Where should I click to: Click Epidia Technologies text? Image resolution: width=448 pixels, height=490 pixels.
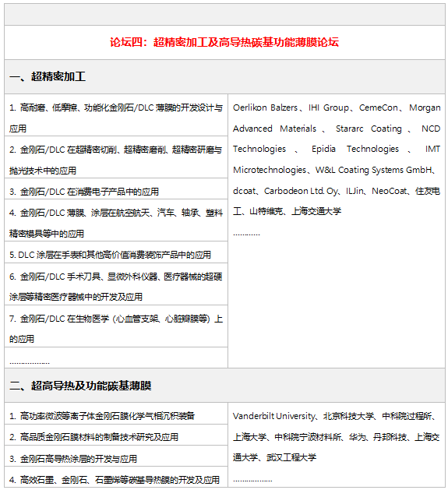[355, 149]
